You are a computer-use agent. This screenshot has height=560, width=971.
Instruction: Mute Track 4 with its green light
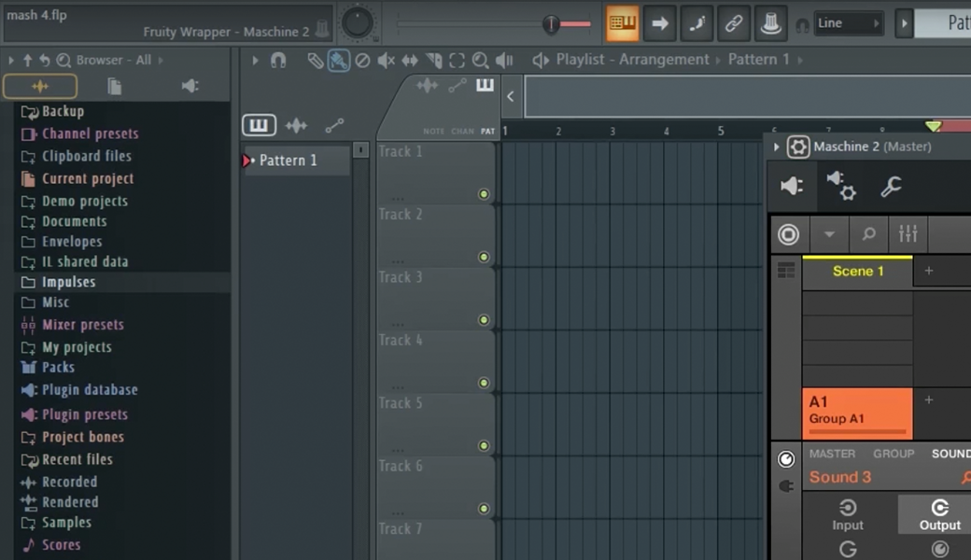click(484, 383)
